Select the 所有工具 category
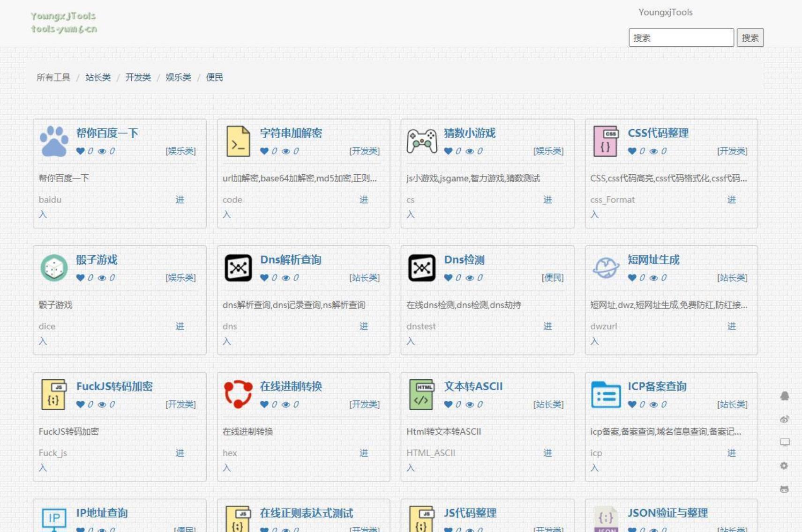 [53, 77]
